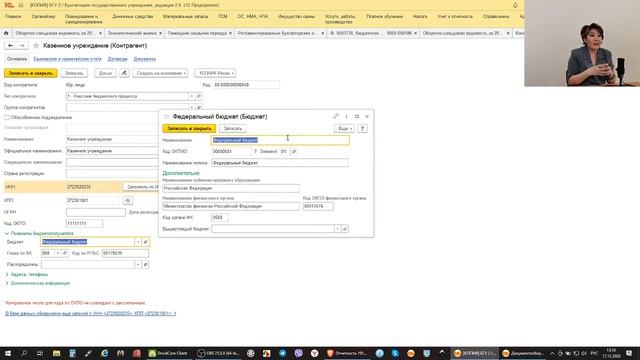Click Записать и закрыть in the budget dialog

coord(189,129)
